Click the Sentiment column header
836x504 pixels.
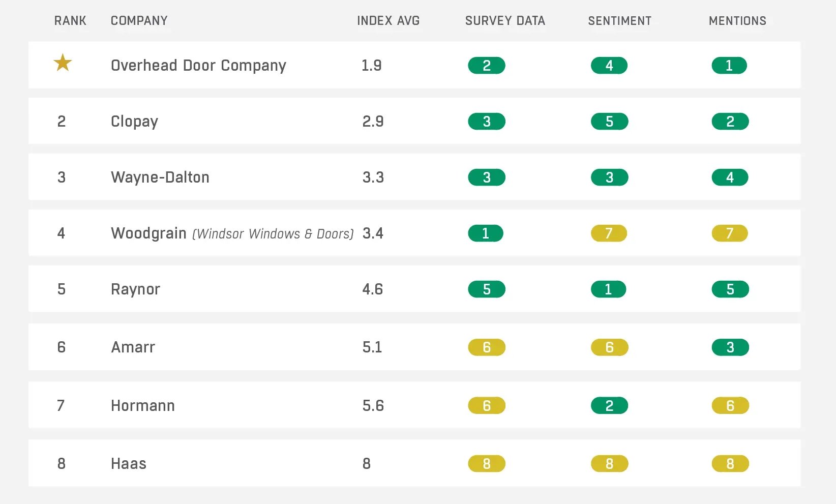click(619, 21)
